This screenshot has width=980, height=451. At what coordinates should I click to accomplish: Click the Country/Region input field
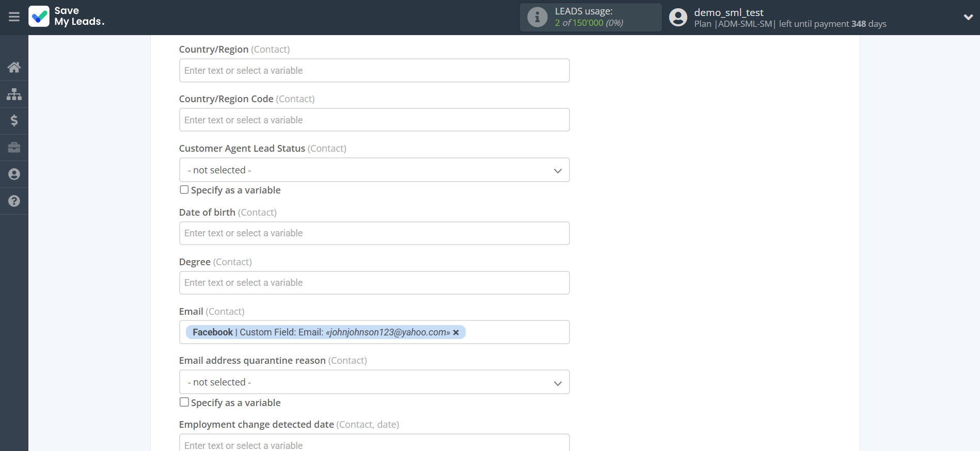374,71
